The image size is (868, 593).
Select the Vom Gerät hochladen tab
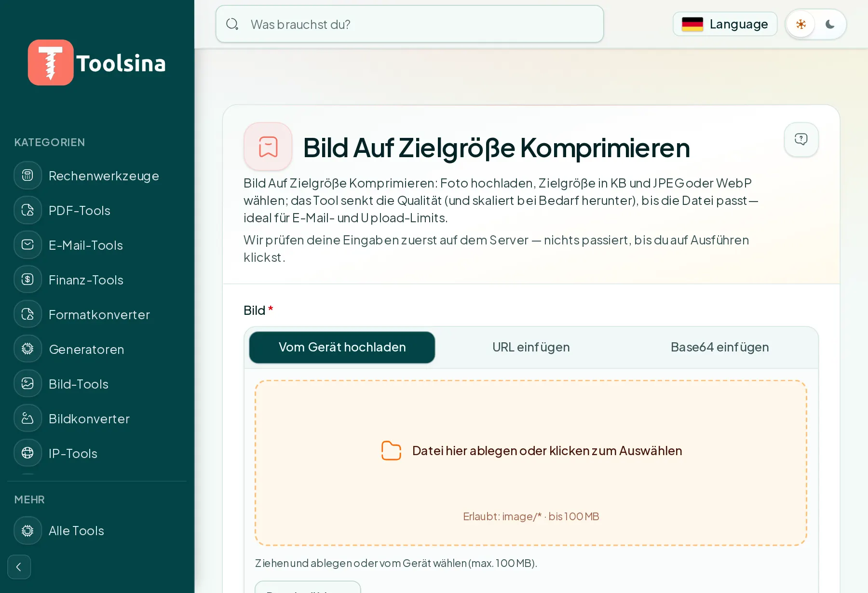tap(342, 347)
